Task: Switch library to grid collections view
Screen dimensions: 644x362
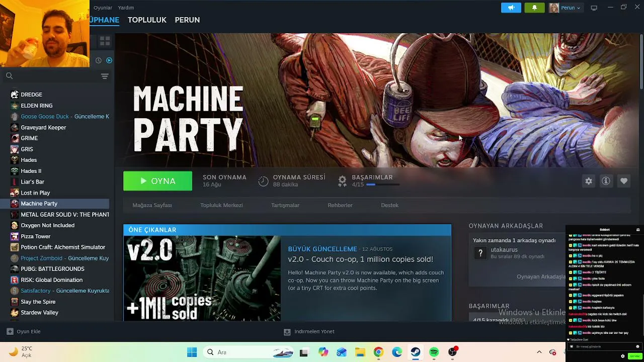Action: pos(105,41)
